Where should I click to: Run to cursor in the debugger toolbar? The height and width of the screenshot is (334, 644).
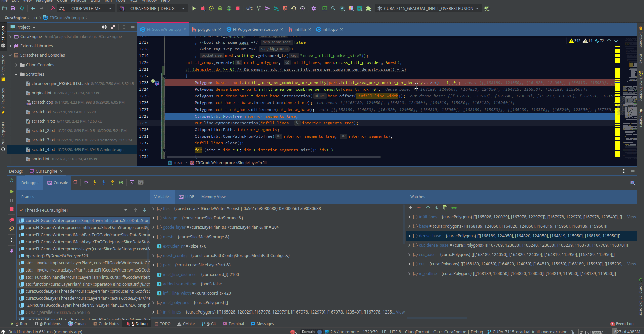(121, 182)
